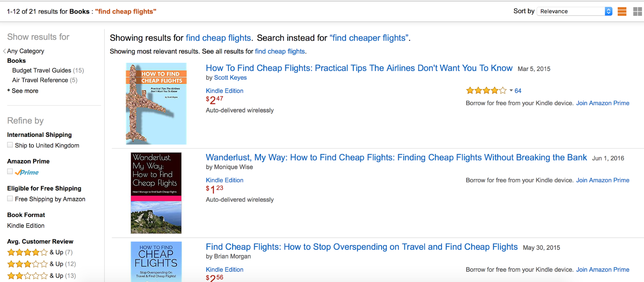644x282 pixels.
Task: Tick the Amazon Prime checkbox
Action: [10, 172]
